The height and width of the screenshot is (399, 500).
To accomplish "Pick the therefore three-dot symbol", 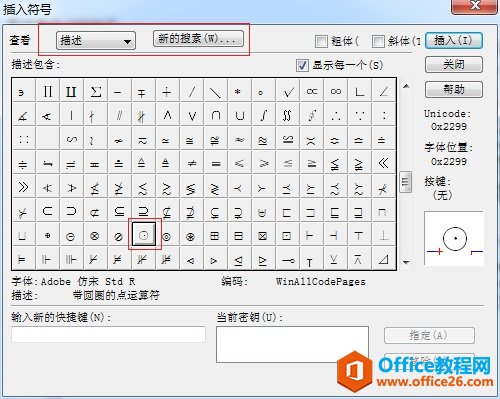I will click(x=336, y=115).
